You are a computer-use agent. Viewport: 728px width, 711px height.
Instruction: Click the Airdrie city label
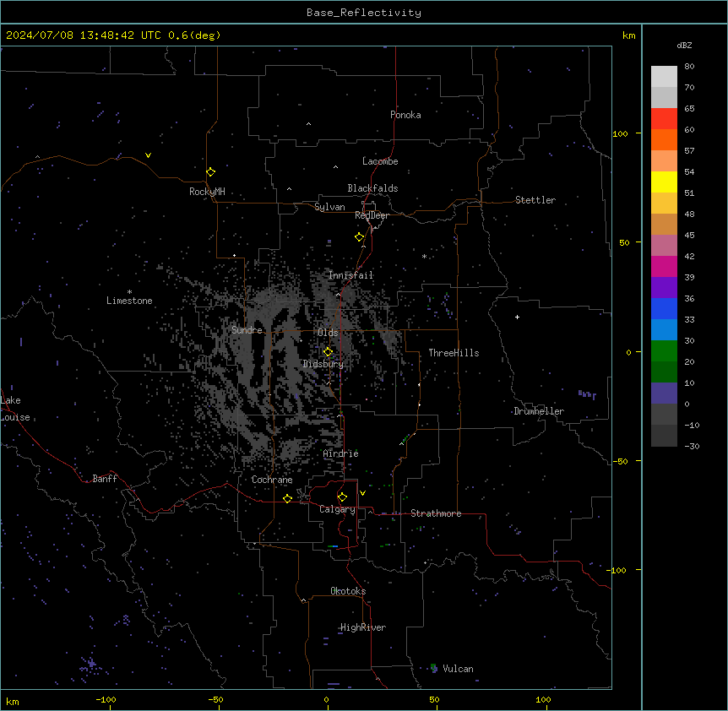pos(340,453)
